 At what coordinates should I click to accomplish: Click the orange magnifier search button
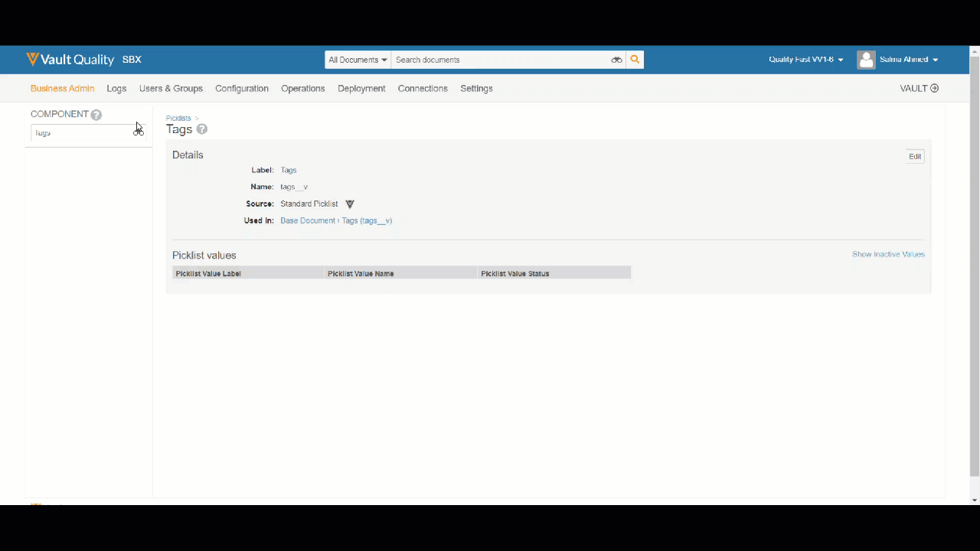point(635,60)
